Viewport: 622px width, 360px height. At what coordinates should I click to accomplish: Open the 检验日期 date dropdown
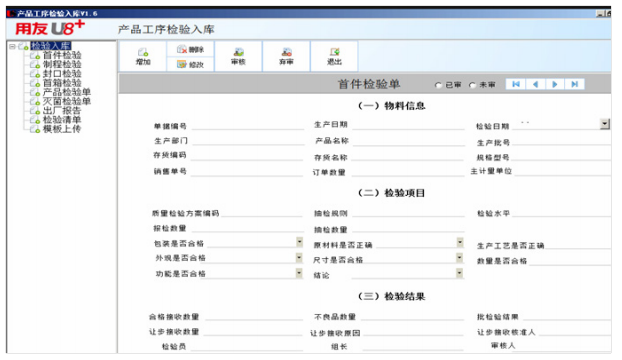(605, 124)
